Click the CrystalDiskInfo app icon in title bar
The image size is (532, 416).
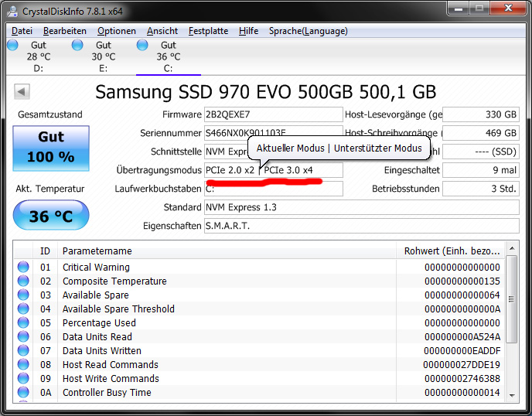point(12,11)
